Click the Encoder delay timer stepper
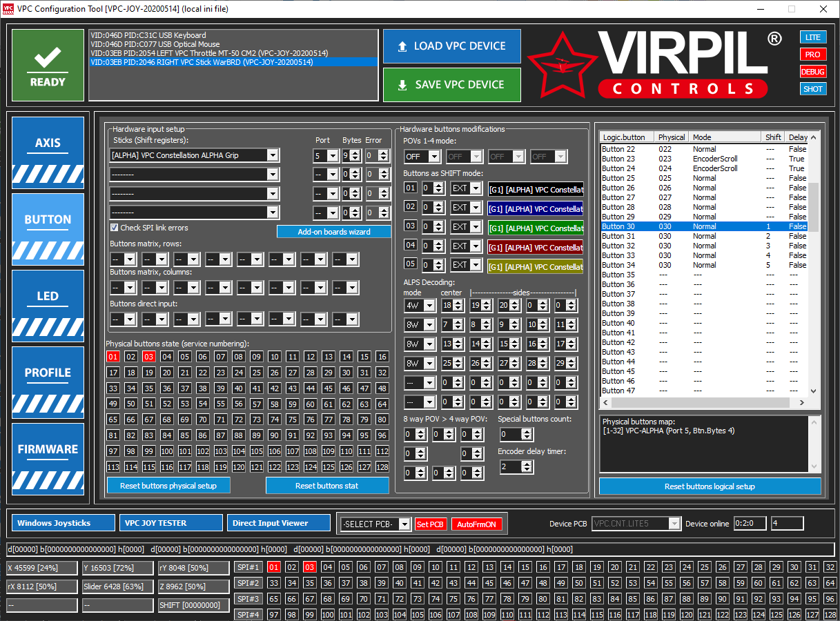 516,467
